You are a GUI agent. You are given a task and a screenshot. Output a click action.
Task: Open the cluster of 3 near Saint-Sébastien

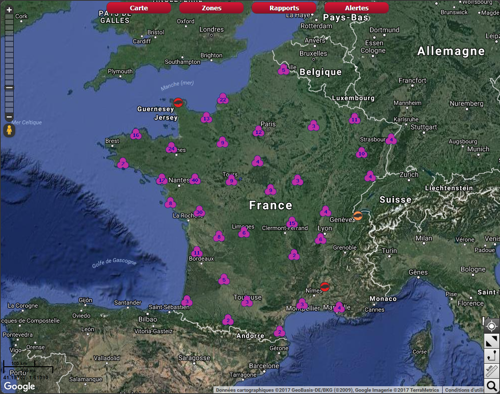click(187, 301)
